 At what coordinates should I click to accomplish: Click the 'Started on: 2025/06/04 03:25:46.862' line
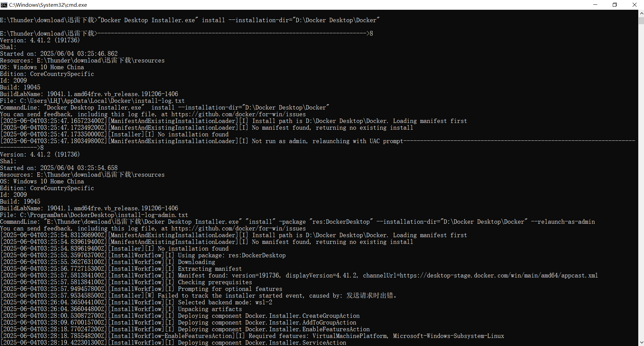click(59, 54)
